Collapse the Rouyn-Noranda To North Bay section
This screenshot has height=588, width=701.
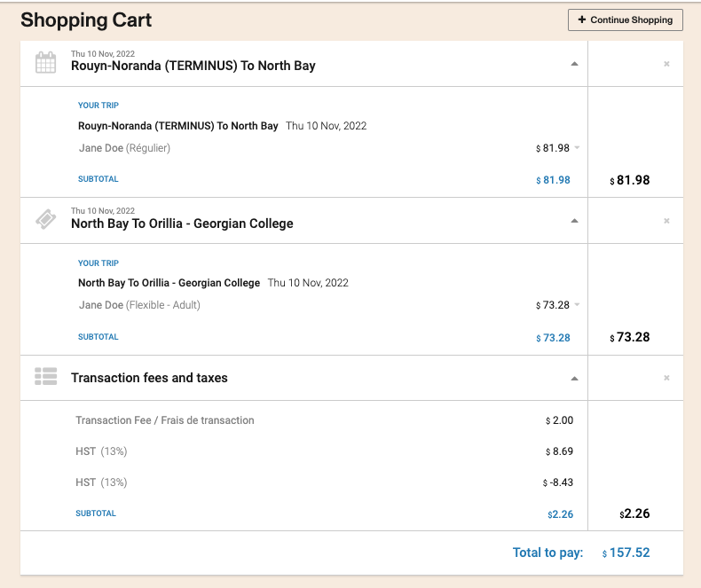[574, 64]
